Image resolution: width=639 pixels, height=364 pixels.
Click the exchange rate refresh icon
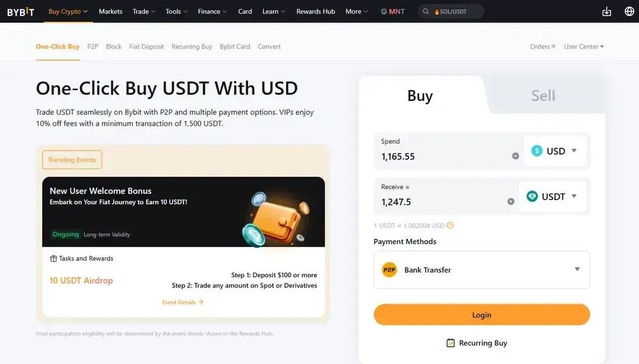tap(450, 225)
